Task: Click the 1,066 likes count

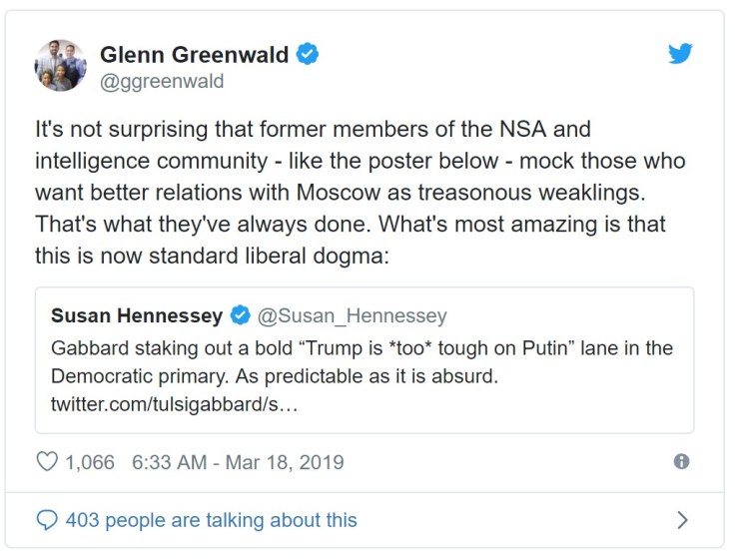Action: pyautogui.click(x=90, y=462)
